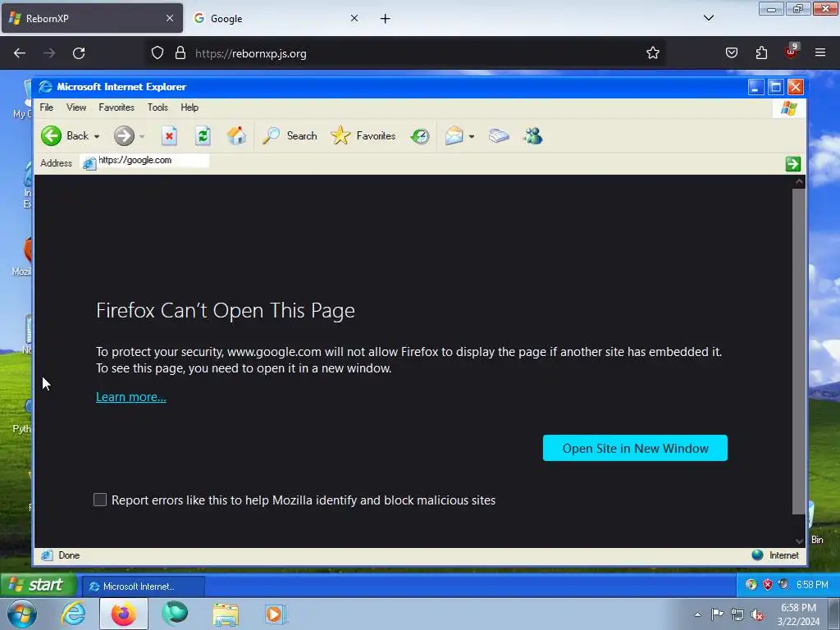Open the Extensions puzzle icon
This screenshot has width=840, height=630.
pyautogui.click(x=761, y=53)
